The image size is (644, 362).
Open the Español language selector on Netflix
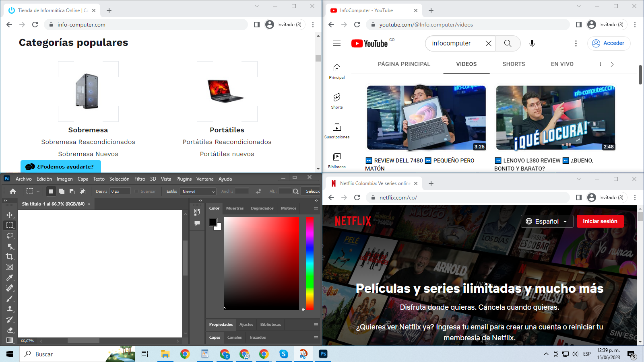click(x=547, y=221)
